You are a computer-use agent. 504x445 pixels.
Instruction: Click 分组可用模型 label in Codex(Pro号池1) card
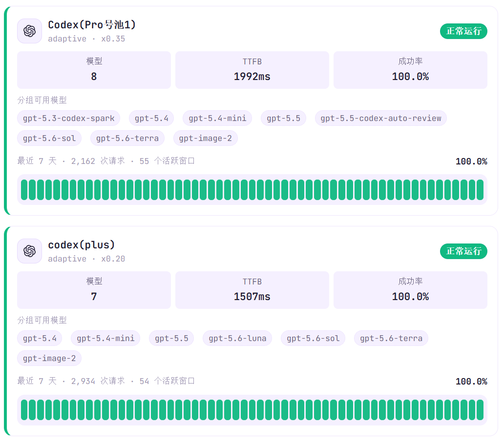click(x=42, y=100)
